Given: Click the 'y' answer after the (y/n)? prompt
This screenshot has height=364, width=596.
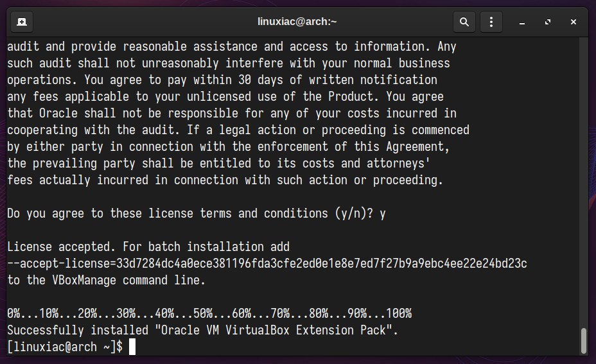Looking at the screenshot, I should pyautogui.click(x=382, y=214).
